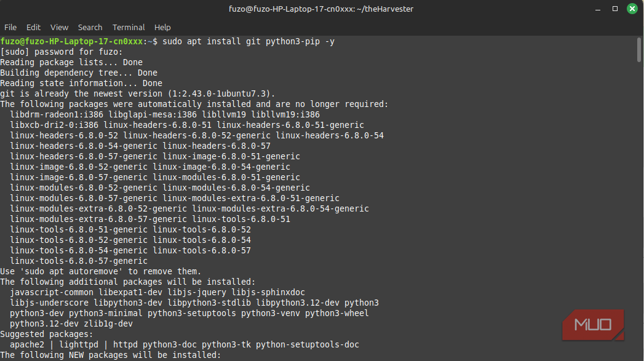Viewport: 644px width, 361px height.
Task: Click the '[sudo] password for fuzo:' line
Action: 62,52
